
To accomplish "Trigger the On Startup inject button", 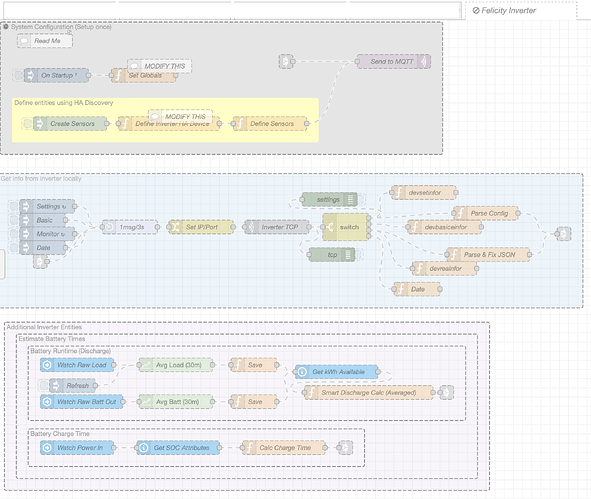I will [17, 75].
